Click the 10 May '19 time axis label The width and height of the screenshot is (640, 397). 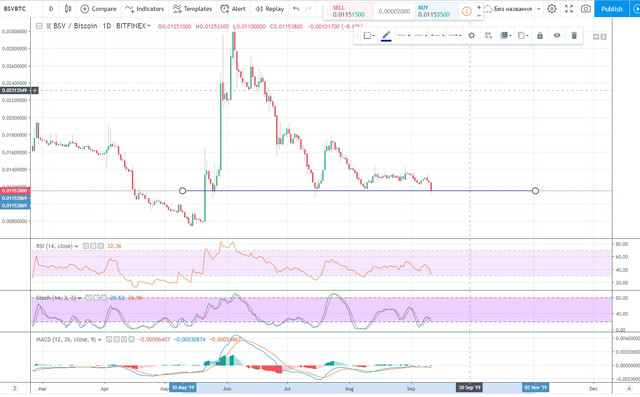coord(183,387)
